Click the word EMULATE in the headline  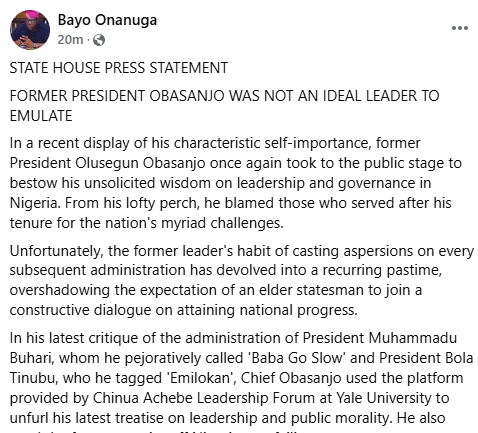tap(41, 116)
